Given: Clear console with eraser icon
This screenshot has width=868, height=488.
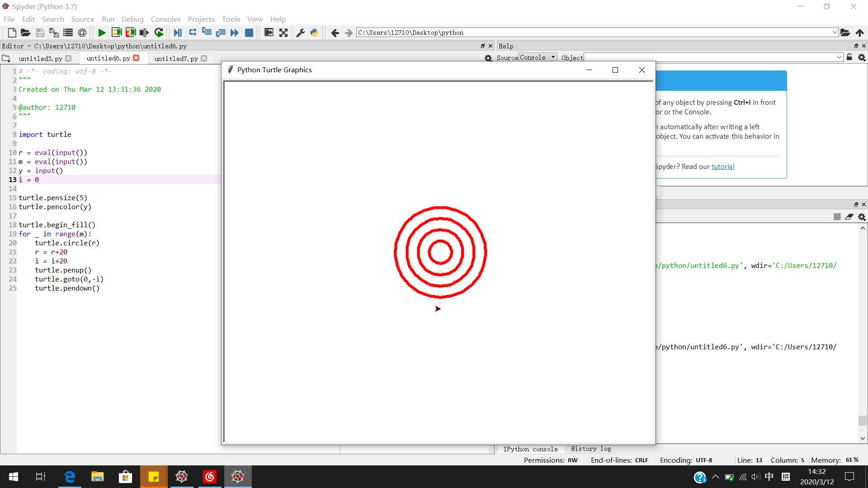Looking at the screenshot, I should point(849,217).
